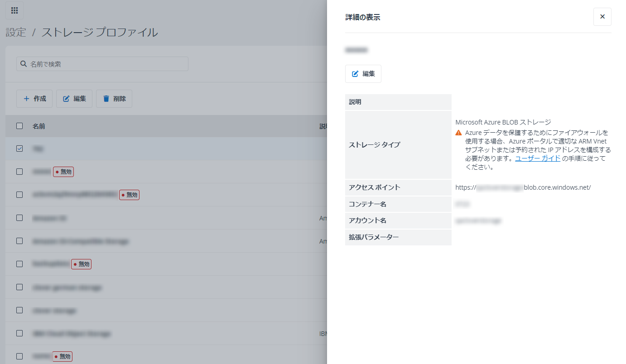Screen dimensions: 626x364
Task: Click the アクセス ポイント label cell
Action: (x=398, y=187)
